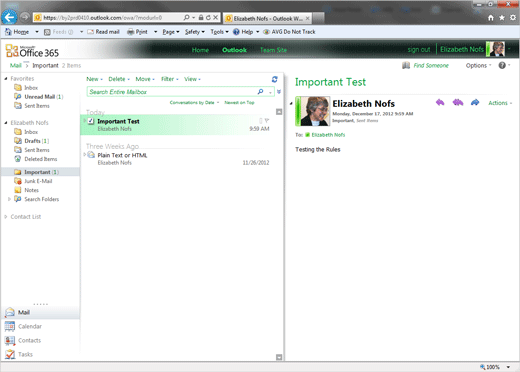This screenshot has height=372, width=520.
Task: Click Elizabeth Nofs recipient link
Action: (328, 135)
